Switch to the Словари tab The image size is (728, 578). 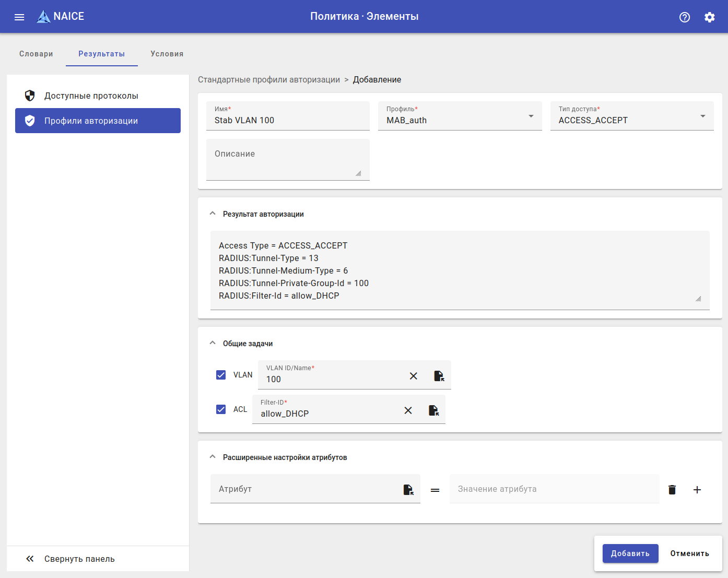click(36, 54)
